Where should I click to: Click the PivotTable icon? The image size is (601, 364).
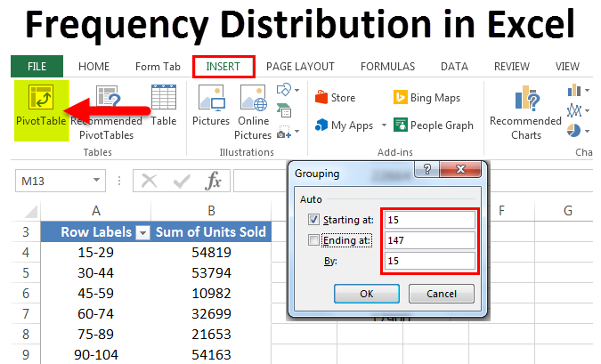coord(41,96)
